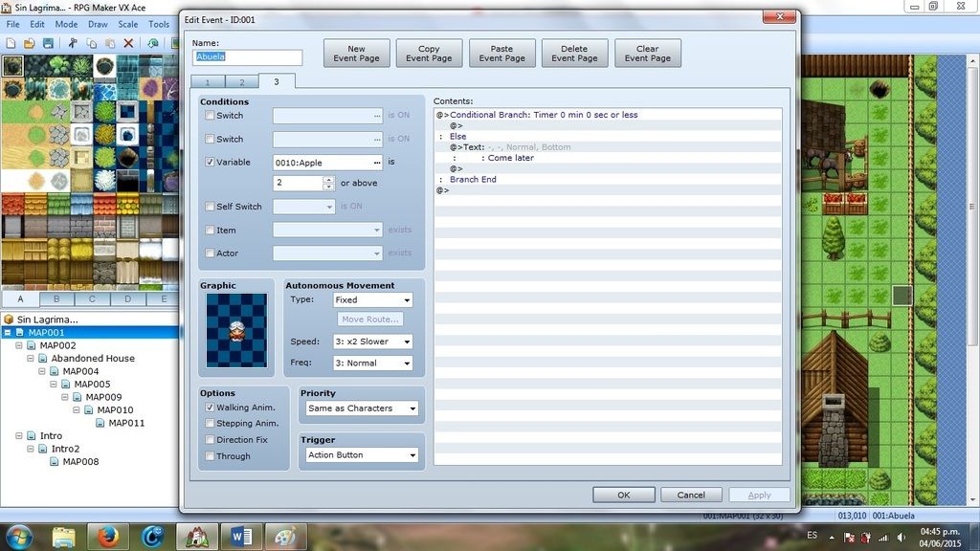Uncheck the Variable condition checkbox
This screenshot has width=980, height=551.
(x=208, y=162)
